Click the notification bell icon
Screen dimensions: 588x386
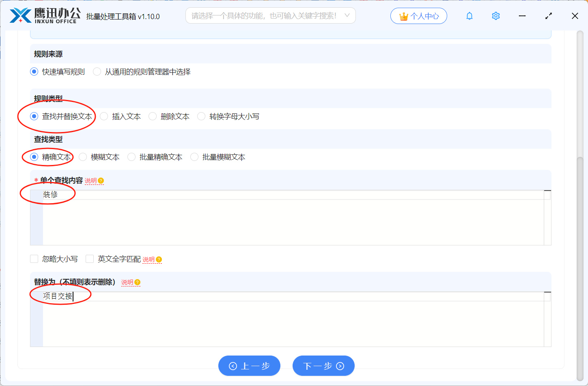pos(469,15)
